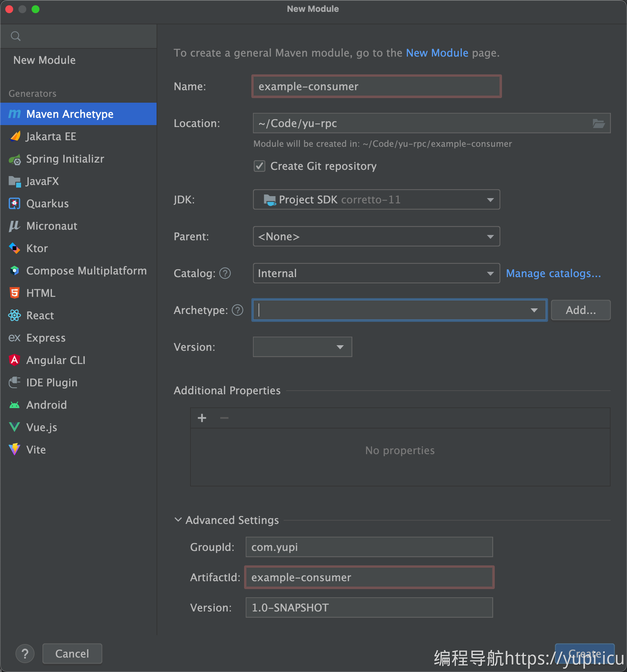Expand the Parent dropdown showing None
This screenshot has width=627, height=672.
(x=376, y=237)
